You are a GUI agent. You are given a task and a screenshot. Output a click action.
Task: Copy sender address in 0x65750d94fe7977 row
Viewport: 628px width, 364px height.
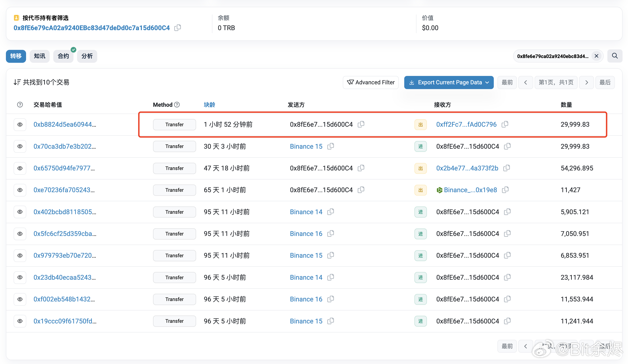click(361, 168)
